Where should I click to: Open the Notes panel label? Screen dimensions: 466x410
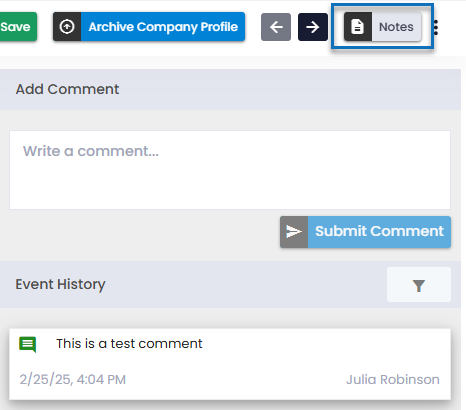(396, 27)
